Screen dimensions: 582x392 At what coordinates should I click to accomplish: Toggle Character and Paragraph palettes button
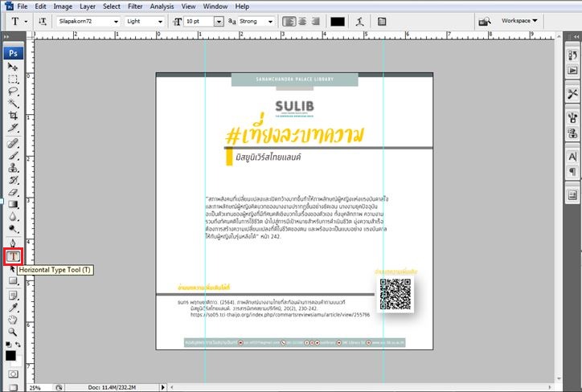[382, 22]
